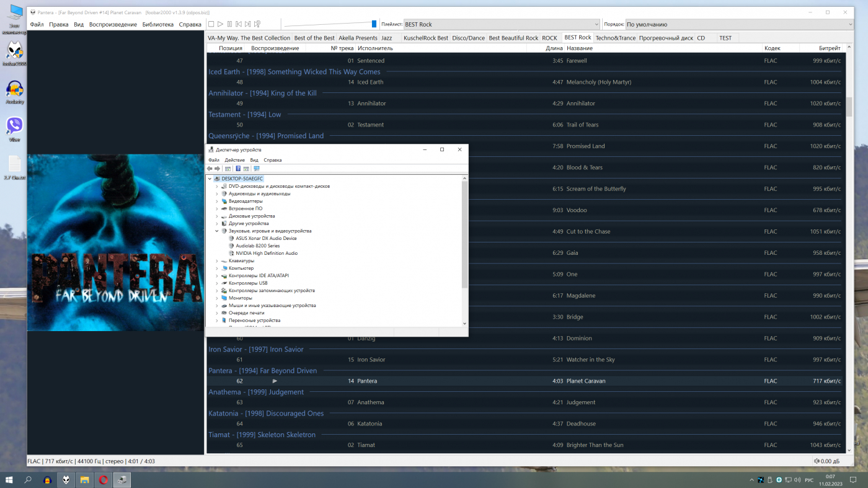Open Opera browser from the taskbar

(103, 480)
